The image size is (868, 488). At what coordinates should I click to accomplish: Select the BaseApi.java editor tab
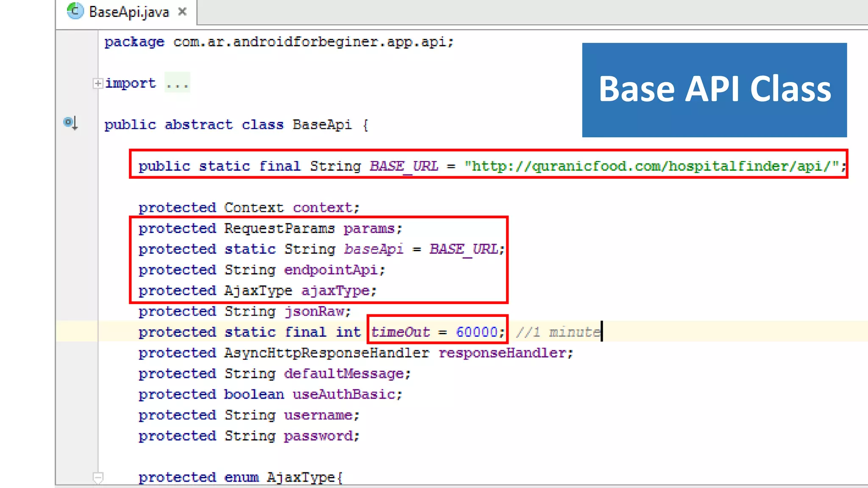point(126,12)
